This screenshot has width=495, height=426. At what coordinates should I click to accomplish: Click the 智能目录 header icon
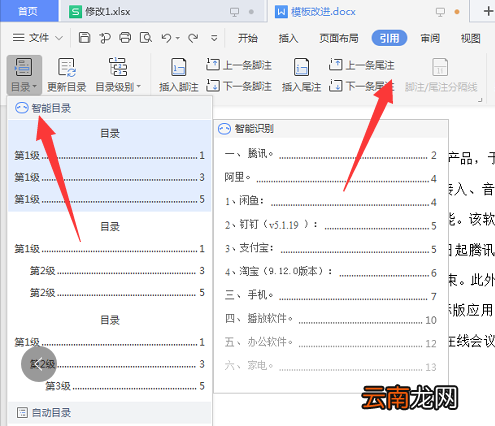tap(22, 108)
